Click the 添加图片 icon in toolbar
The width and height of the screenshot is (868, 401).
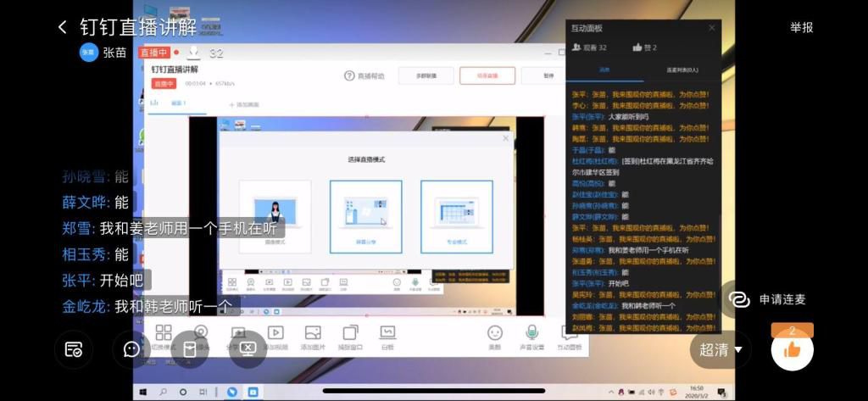(x=312, y=337)
